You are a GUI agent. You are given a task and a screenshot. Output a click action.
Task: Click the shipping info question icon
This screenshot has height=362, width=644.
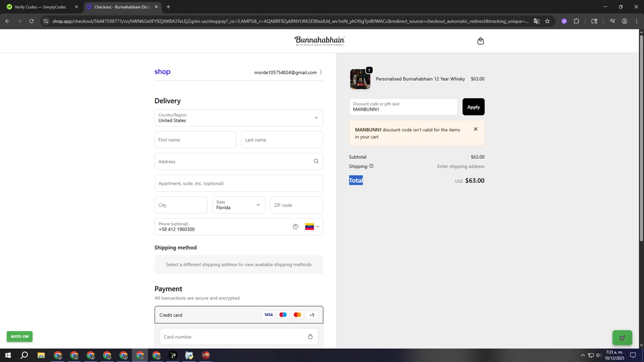(371, 166)
